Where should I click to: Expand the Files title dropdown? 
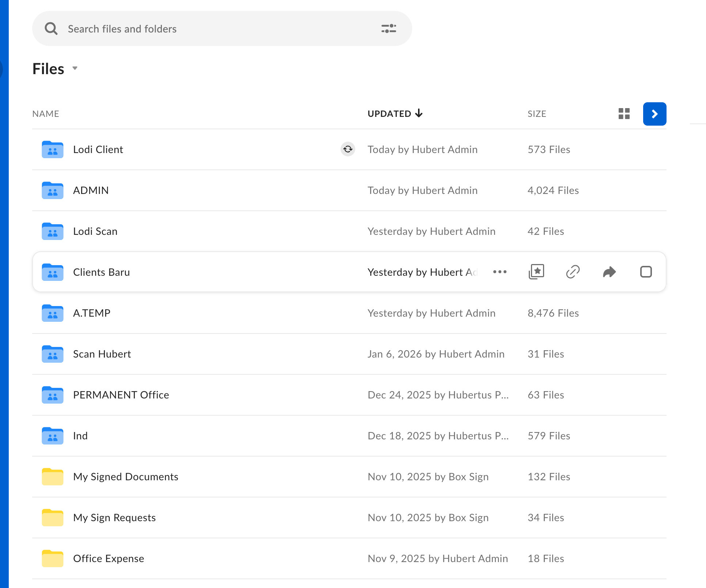75,68
